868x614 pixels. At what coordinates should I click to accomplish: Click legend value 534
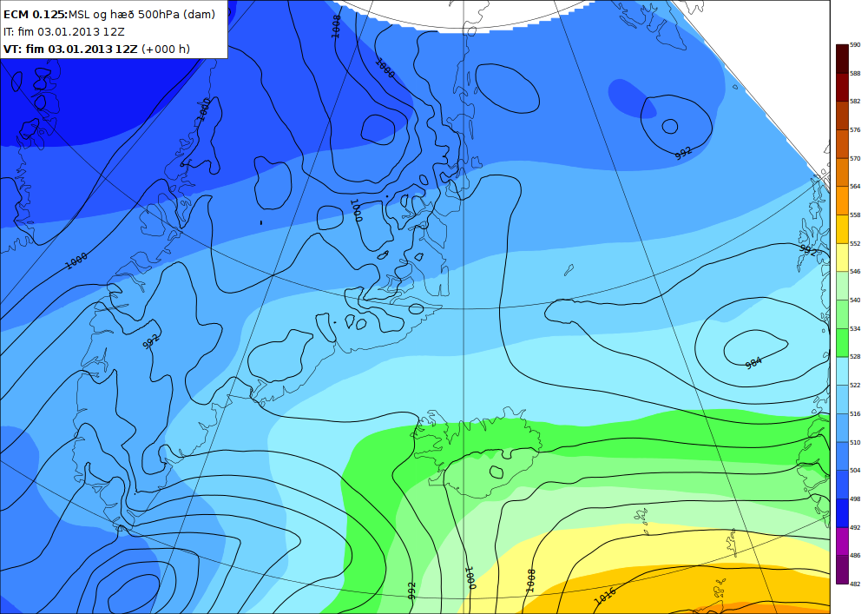(x=855, y=328)
